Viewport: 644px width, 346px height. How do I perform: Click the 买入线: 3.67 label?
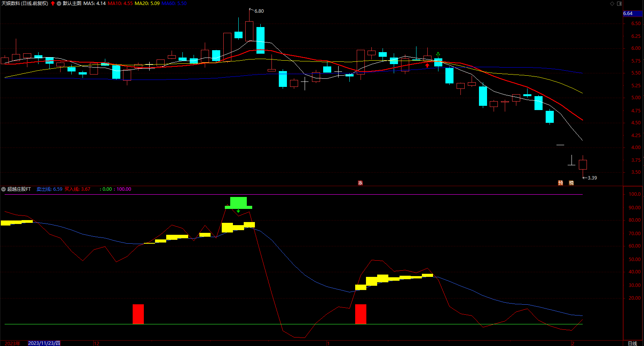pos(77,189)
